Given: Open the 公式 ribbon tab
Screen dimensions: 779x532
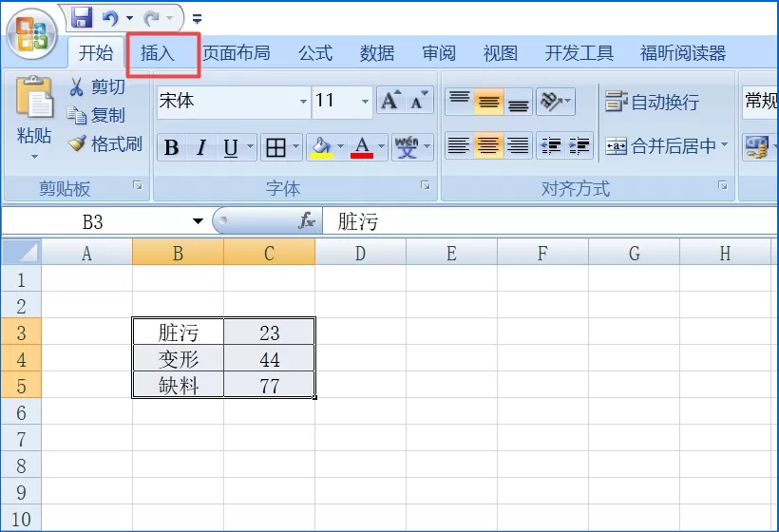Looking at the screenshot, I should pyautogui.click(x=315, y=53).
